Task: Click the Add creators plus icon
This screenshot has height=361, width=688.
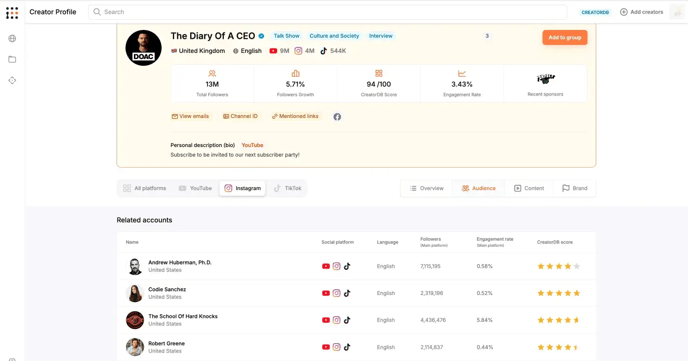Action: [x=624, y=12]
